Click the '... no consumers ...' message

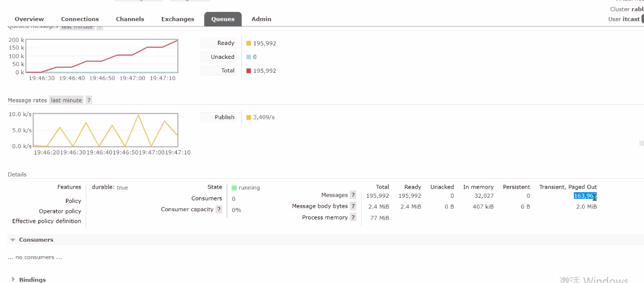click(35, 257)
